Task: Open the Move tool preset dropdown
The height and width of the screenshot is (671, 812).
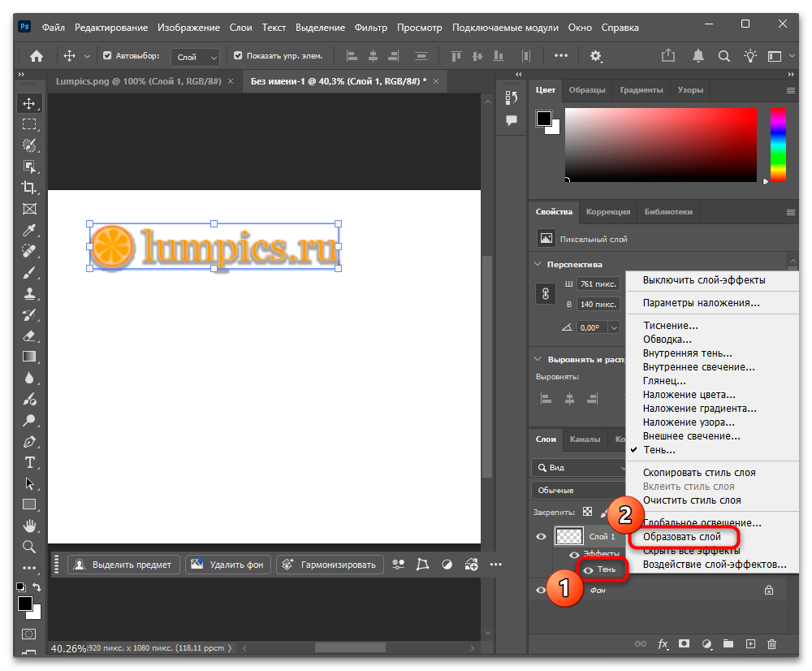Action: [x=87, y=56]
